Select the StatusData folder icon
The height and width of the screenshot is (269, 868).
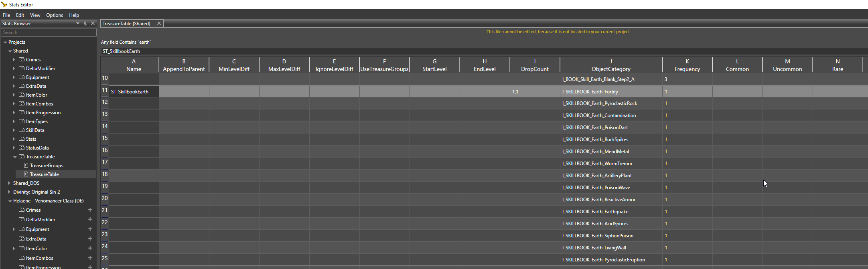pos(22,148)
